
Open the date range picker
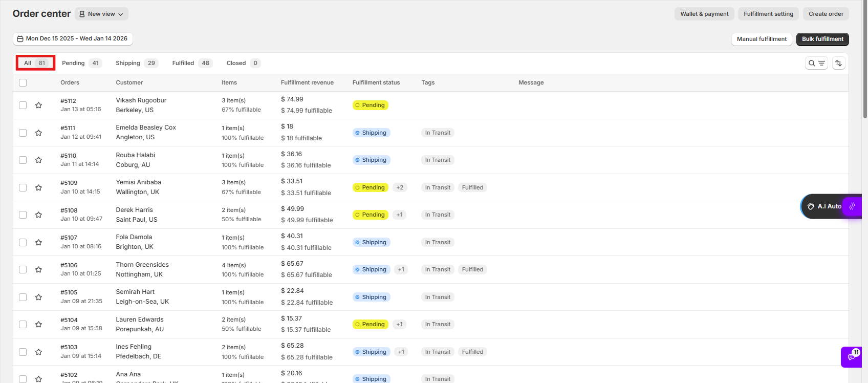tap(73, 39)
